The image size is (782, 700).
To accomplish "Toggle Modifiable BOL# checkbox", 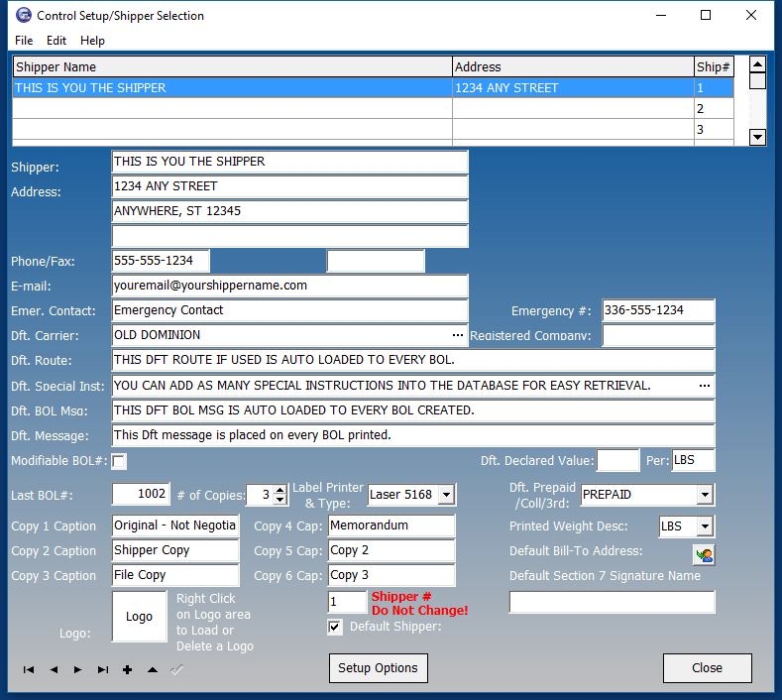I will [x=119, y=461].
